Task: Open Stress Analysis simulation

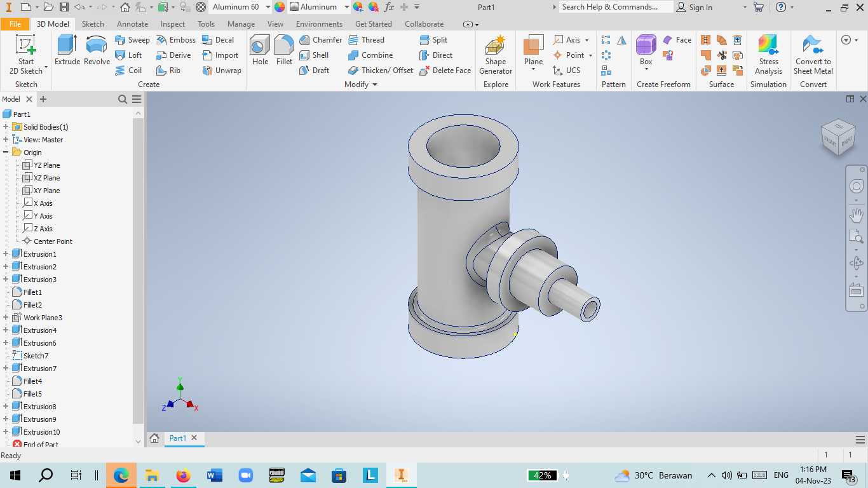Action: (768, 55)
